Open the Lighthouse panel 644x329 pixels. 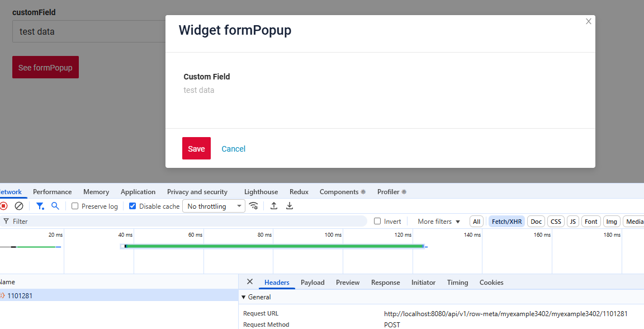click(x=261, y=192)
